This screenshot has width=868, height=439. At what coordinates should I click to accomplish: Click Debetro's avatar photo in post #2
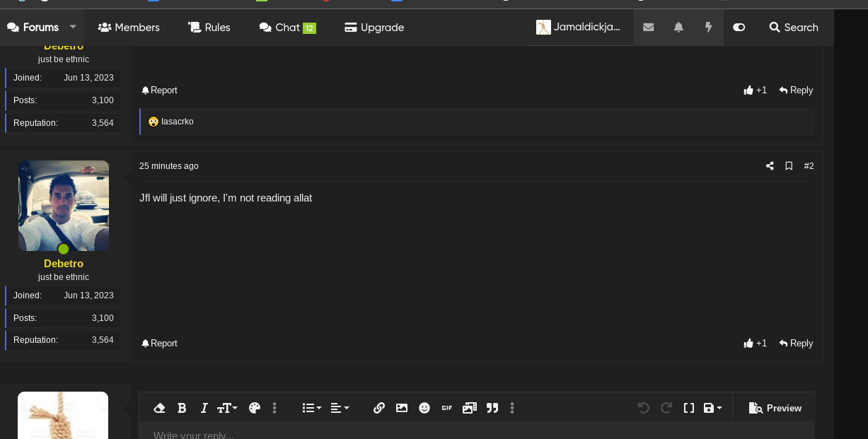click(x=64, y=206)
